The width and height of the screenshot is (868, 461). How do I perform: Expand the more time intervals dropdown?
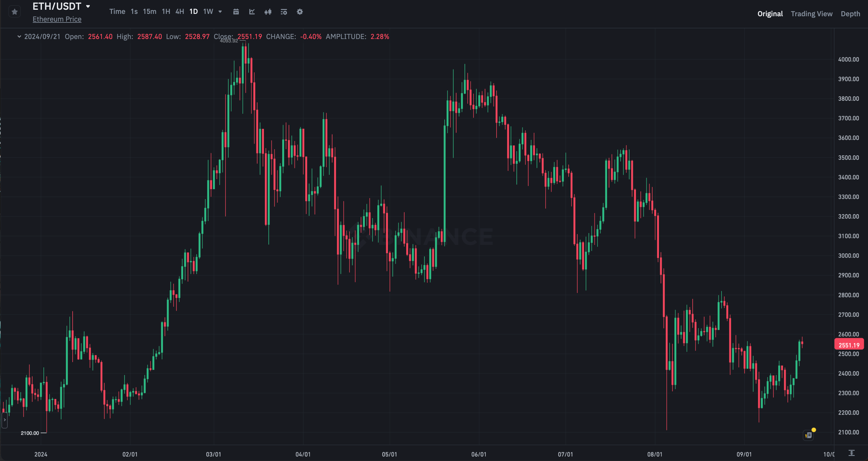click(x=220, y=12)
